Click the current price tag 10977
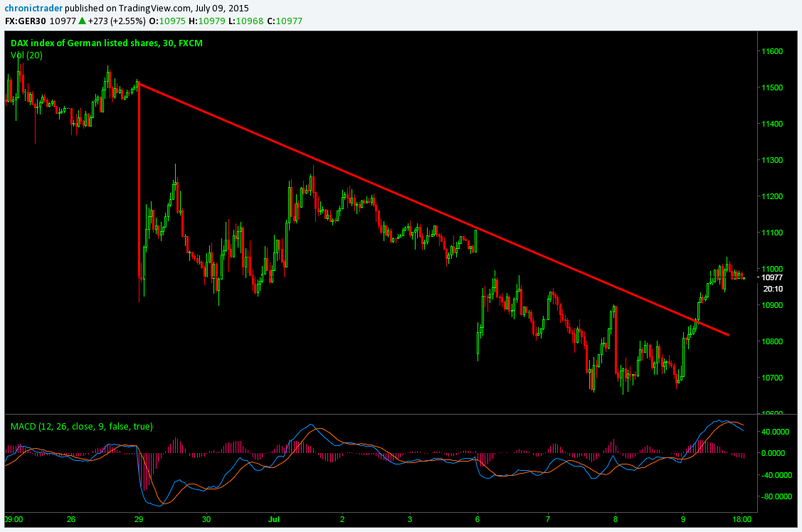Viewport: 802px width, 532px height. point(772,277)
